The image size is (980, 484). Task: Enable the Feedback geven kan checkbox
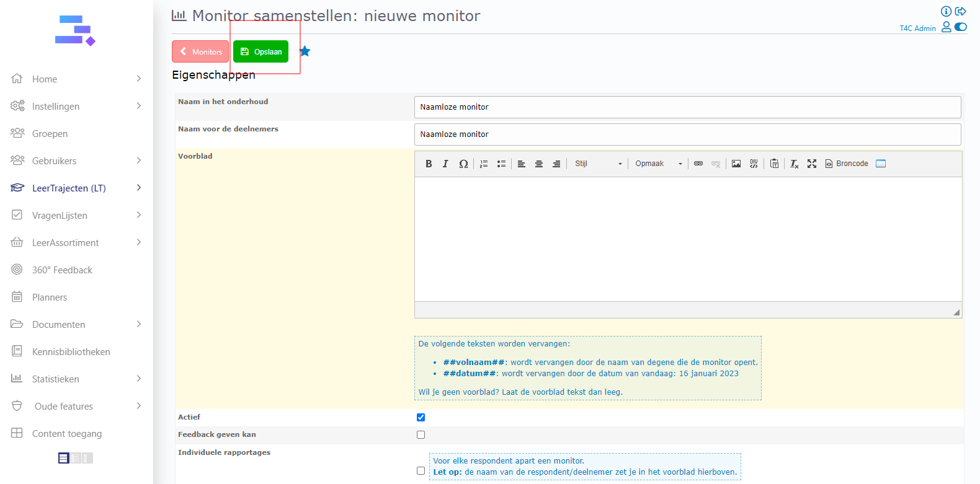click(421, 435)
